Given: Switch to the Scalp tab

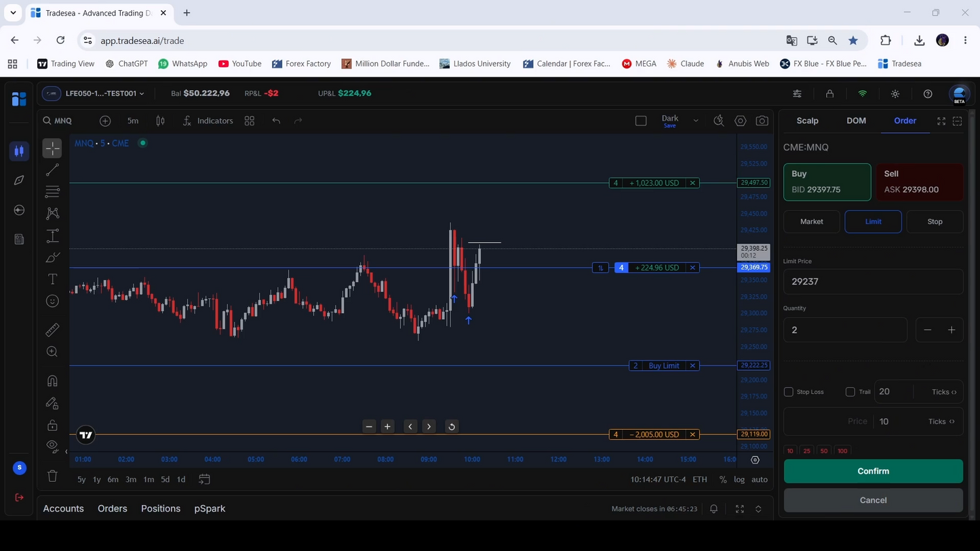Looking at the screenshot, I should point(807,121).
